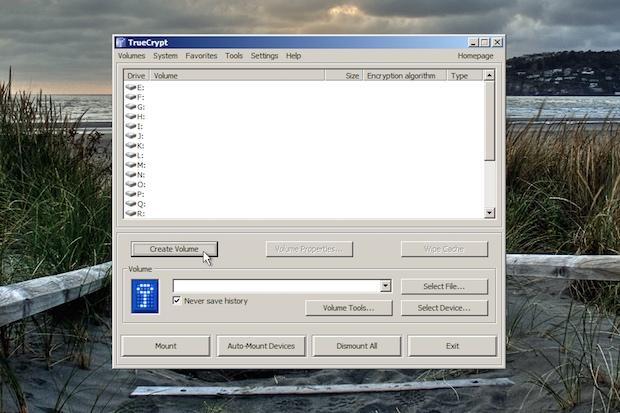Viewport: 620px width, 413px height.
Task: Open the System menu
Action: [x=165, y=56]
